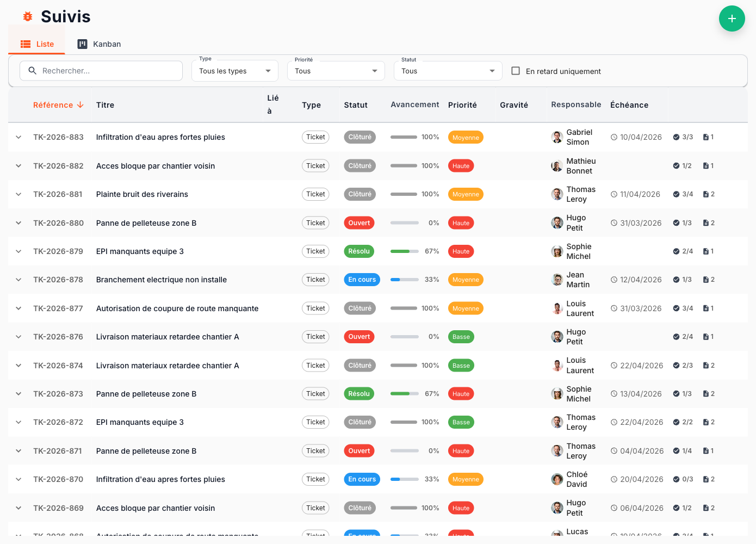Enable the 'En retard uniquement' checkbox

(x=516, y=71)
